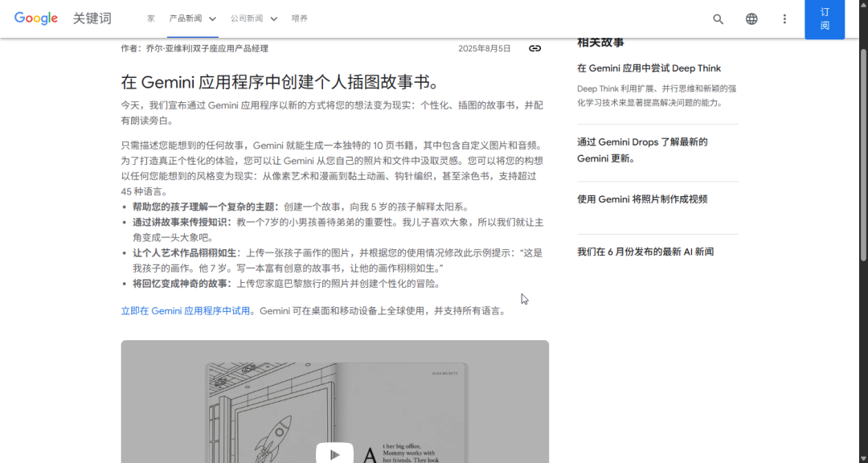Image resolution: width=868 pixels, height=463 pixels.
Task: Expand the 产品新闻 dropdown arrow
Action: (x=212, y=18)
